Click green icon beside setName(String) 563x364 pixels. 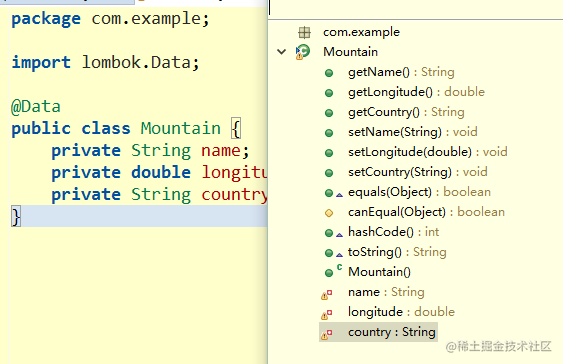pyautogui.click(x=329, y=133)
